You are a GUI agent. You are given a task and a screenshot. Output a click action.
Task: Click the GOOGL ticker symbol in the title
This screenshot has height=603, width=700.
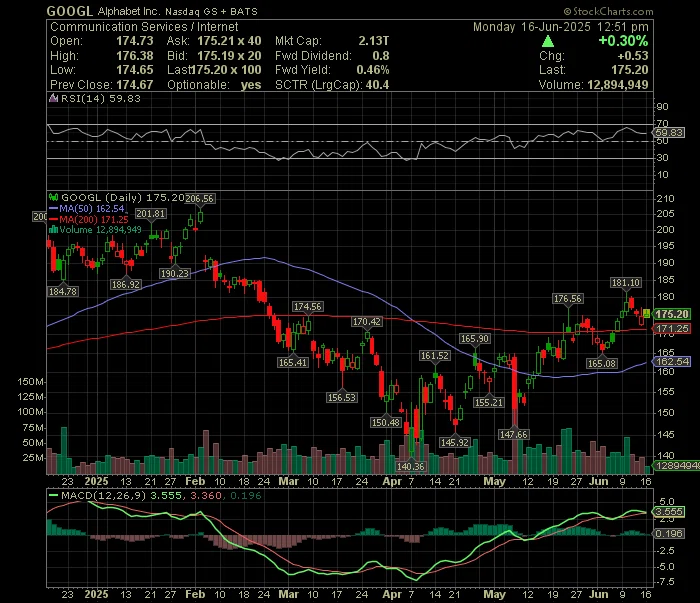point(70,11)
